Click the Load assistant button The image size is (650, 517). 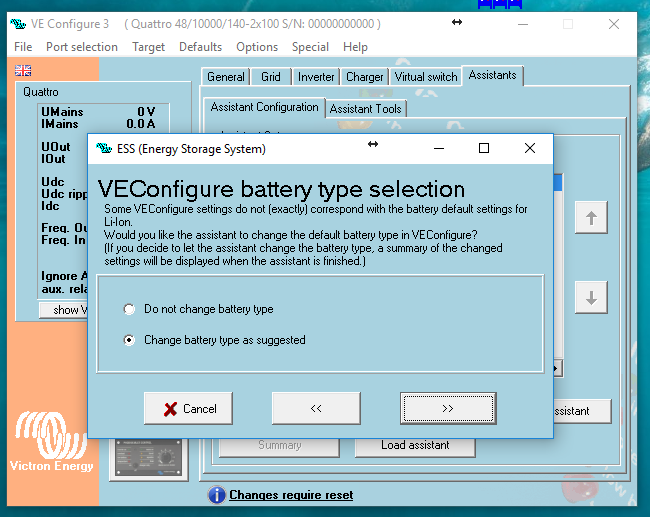click(x=415, y=446)
